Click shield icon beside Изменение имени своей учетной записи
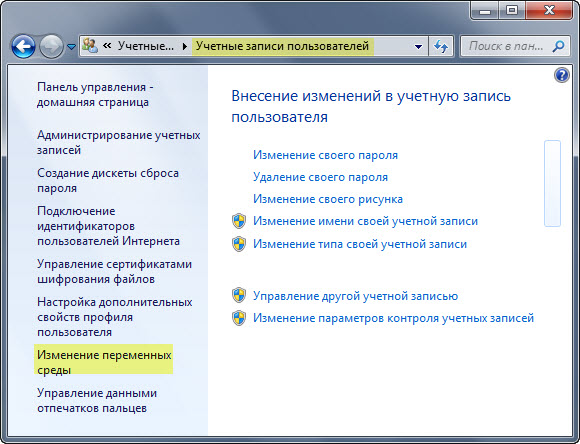The image size is (580, 444). tap(239, 221)
